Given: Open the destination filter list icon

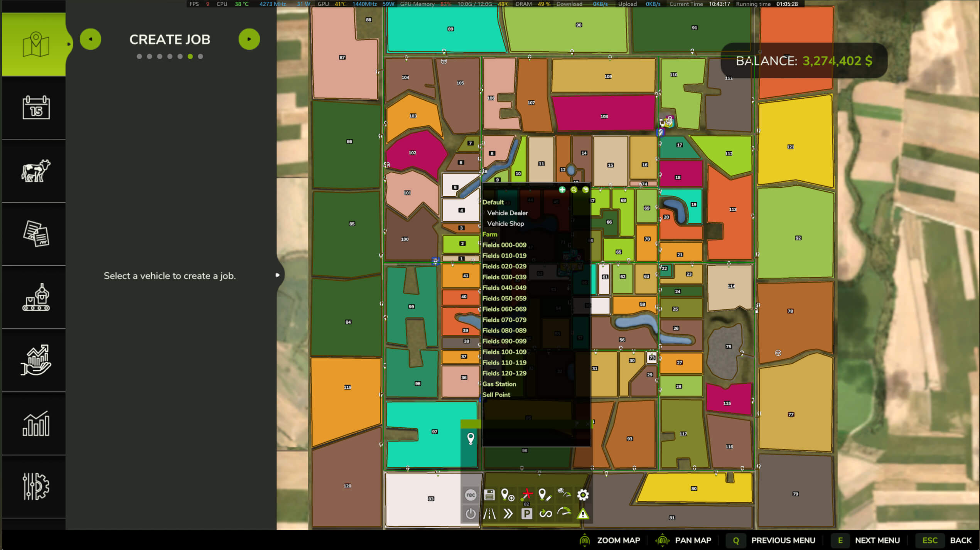Looking at the screenshot, I should coord(585,190).
